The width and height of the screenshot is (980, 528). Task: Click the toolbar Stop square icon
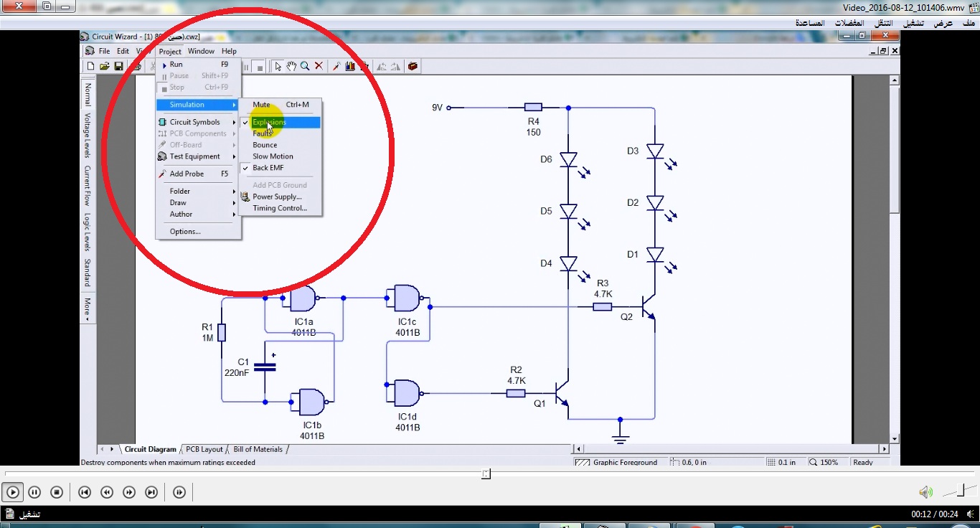click(x=260, y=66)
